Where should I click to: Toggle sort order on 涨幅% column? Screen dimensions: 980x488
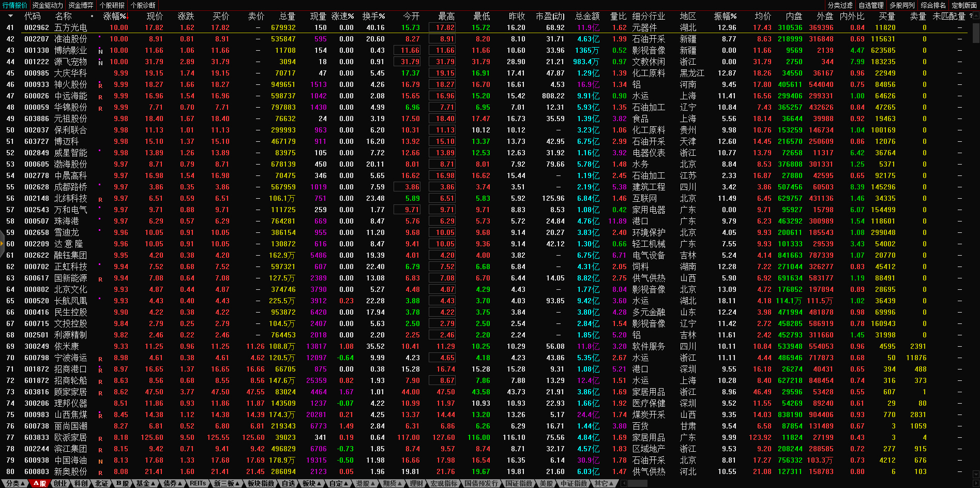[x=115, y=16]
